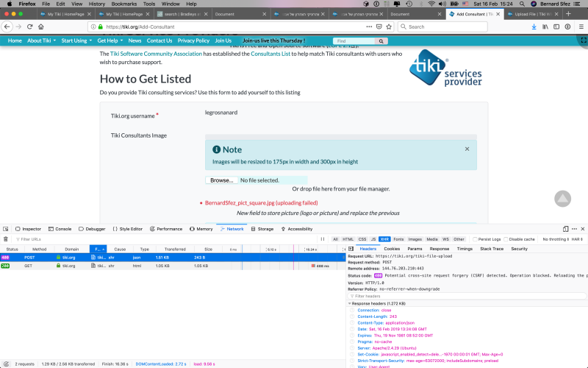Open the Firefox hamburger menu

(581, 26)
